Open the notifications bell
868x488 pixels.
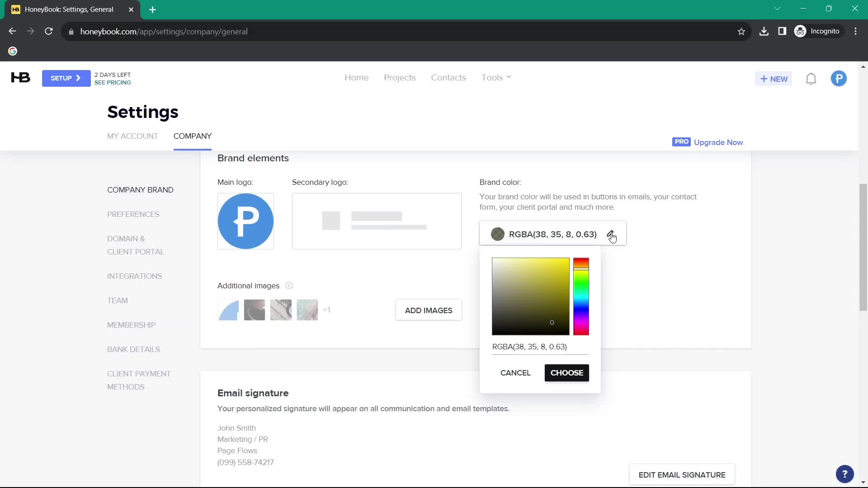tap(811, 79)
